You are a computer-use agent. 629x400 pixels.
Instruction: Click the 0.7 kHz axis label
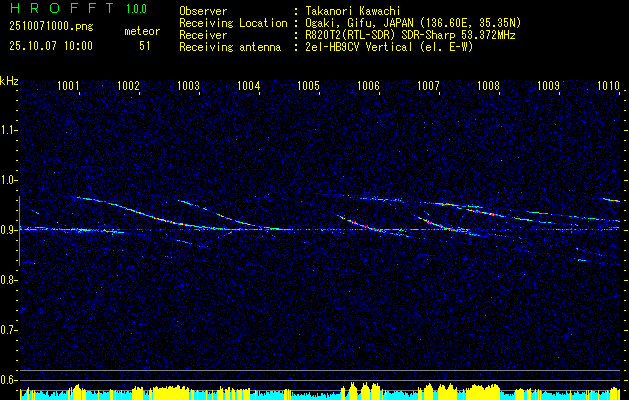[8, 330]
